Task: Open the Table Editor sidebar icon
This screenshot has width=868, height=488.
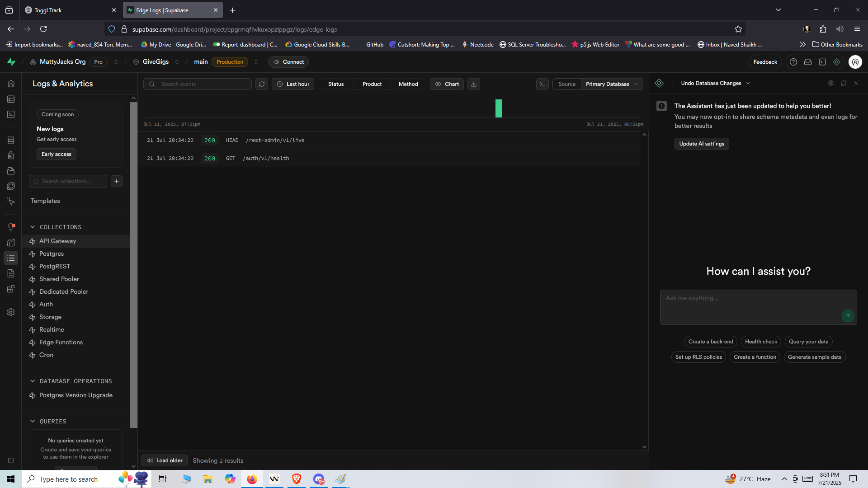Action: 11,99
